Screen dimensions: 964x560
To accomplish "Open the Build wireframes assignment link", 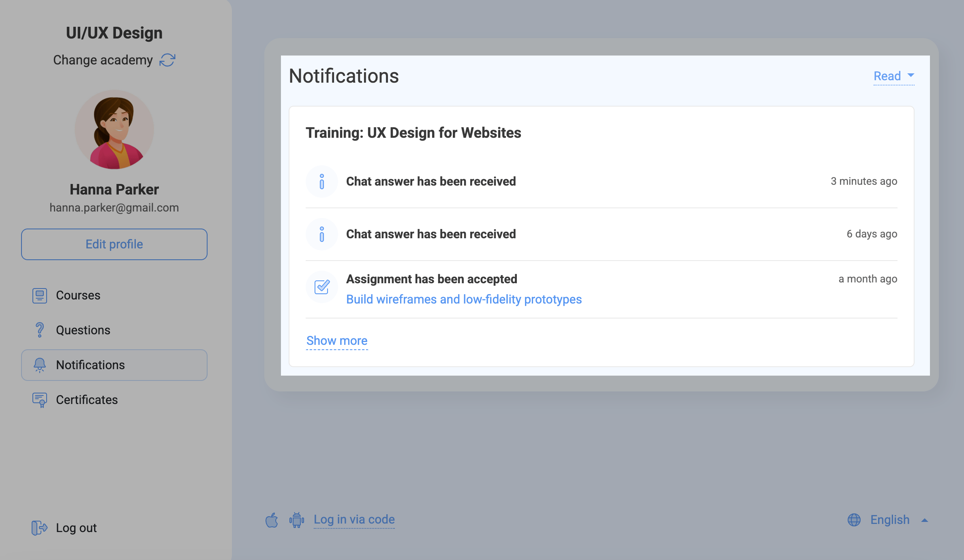I will click(x=464, y=299).
